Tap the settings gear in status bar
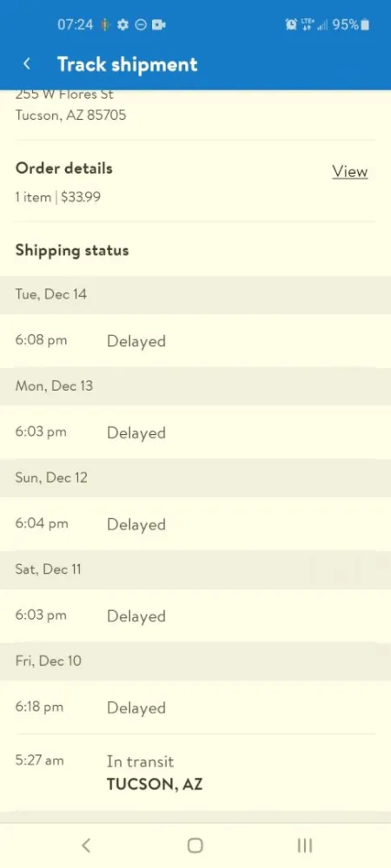This screenshot has width=391, height=868. click(123, 24)
